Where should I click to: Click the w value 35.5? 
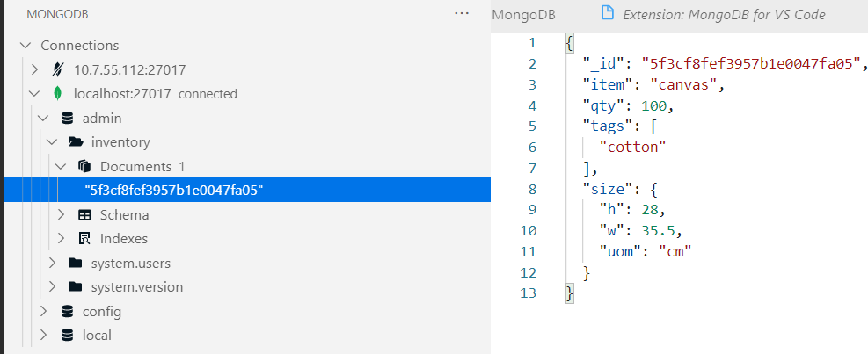pos(659,231)
